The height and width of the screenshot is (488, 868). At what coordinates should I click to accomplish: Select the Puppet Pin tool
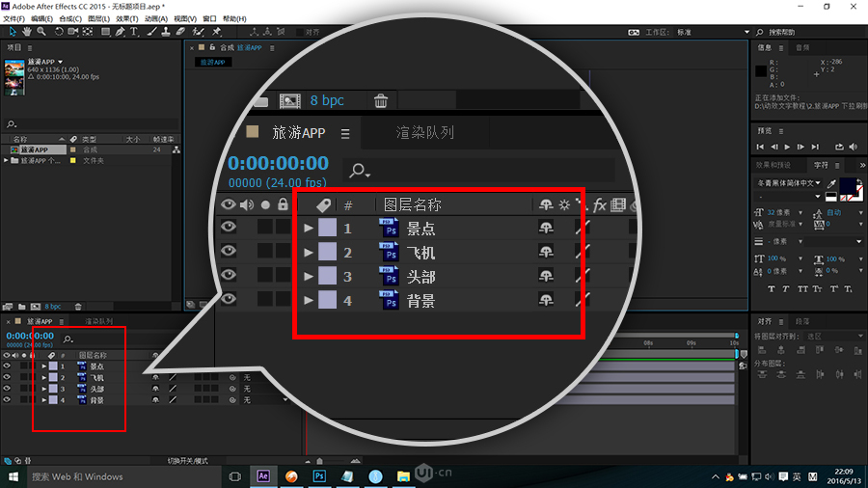pos(217,32)
